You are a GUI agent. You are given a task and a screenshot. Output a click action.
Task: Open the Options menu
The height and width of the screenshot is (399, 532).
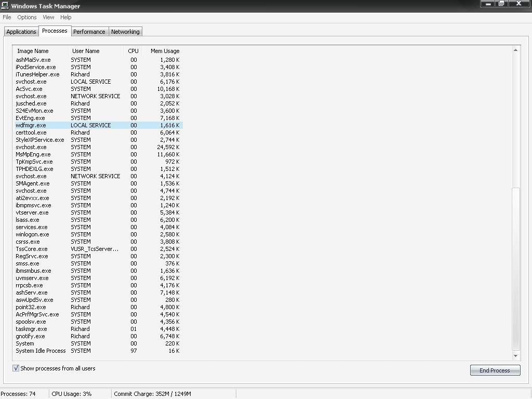click(x=27, y=17)
